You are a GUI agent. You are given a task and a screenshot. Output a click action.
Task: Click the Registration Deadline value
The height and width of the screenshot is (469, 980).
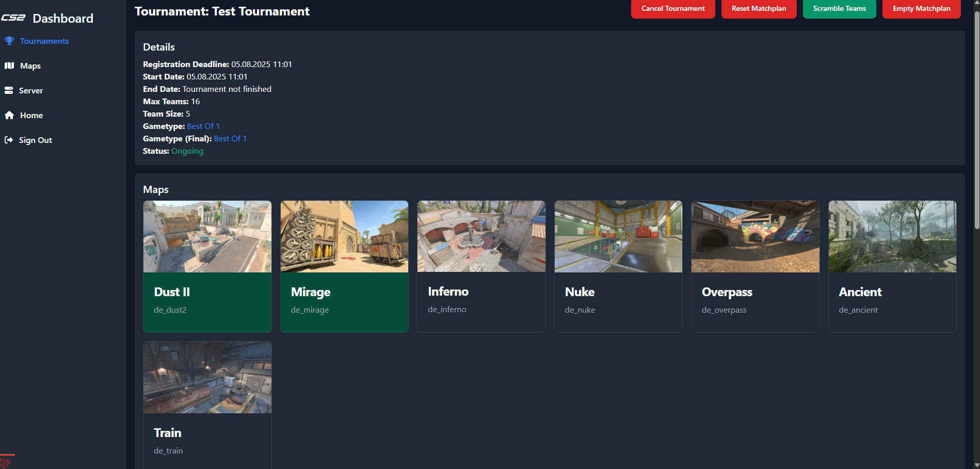click(262, 64)
